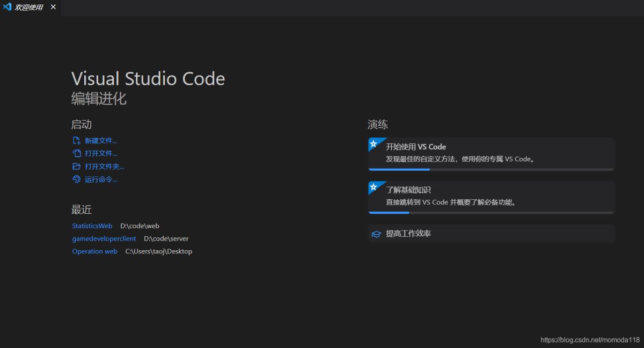Click the new file icon under 启动
Viewport: 644px width, 348px height.
pos(76,141)
